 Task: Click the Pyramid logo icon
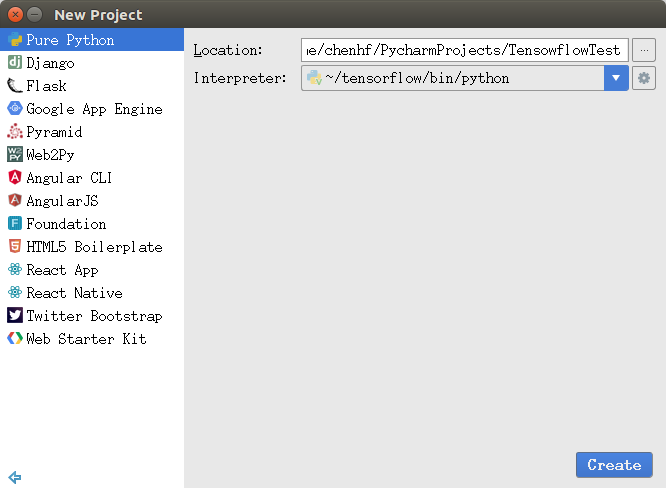click(x=15, y=131)
